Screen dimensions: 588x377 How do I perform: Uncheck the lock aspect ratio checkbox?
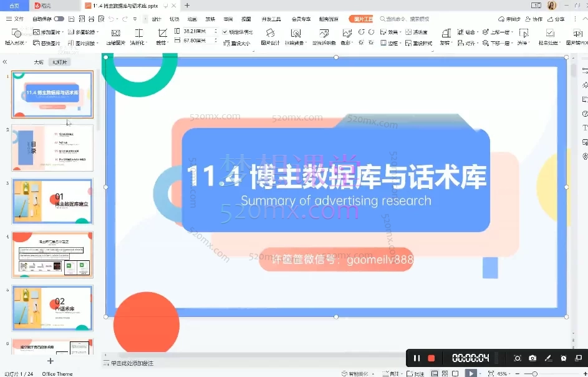click(x=225, y=31)
